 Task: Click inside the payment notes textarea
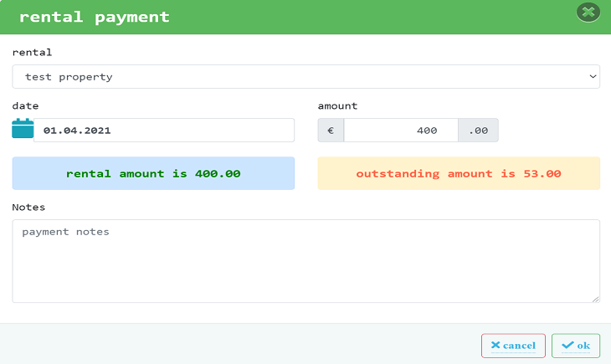[305, 260]
